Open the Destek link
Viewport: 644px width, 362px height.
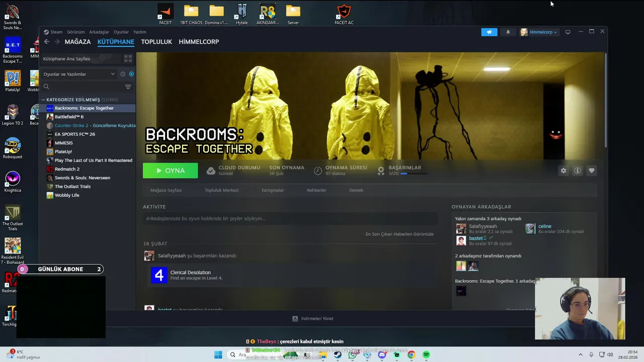pos(356,190)
